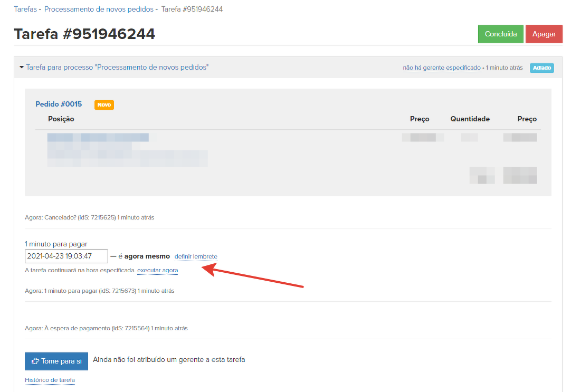Go to the Tarefas breadcrumb
The width and height of the screenshot is (571, 392).
point(25,9)
